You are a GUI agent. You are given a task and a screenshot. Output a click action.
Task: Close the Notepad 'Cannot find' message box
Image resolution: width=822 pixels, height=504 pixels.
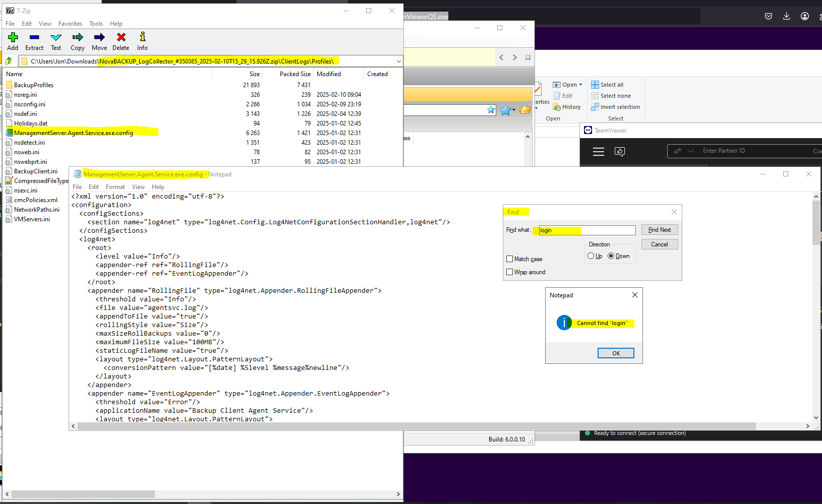(x=635, y=295)
